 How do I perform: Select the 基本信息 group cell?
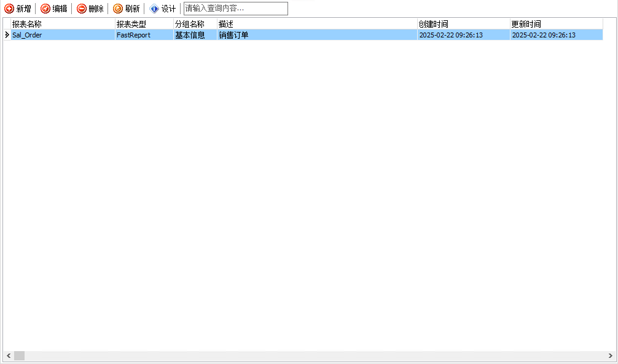pyautogui.click(x=195, y=35)
